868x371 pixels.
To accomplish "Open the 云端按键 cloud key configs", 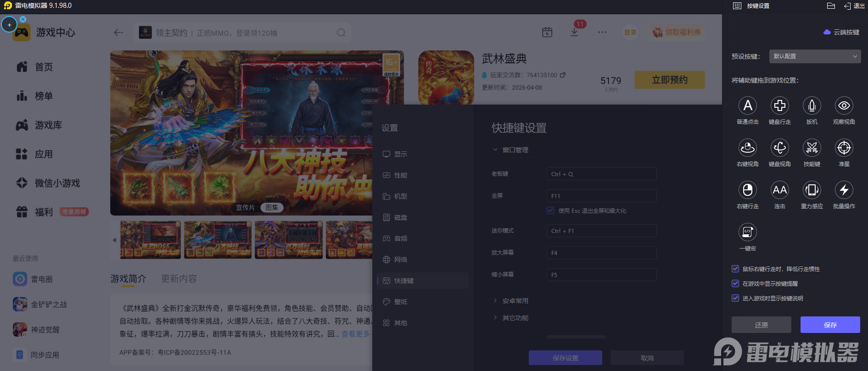I will (841, 32).
